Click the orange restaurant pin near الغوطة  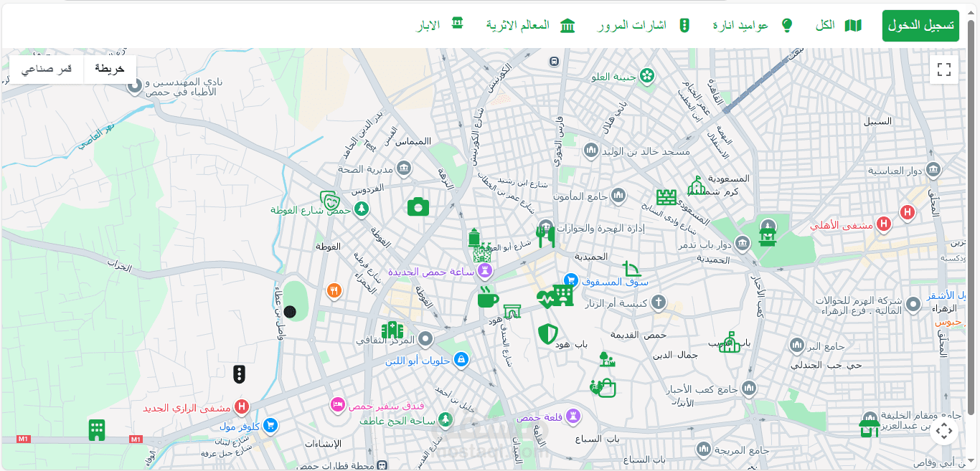[x=334, y=290]
